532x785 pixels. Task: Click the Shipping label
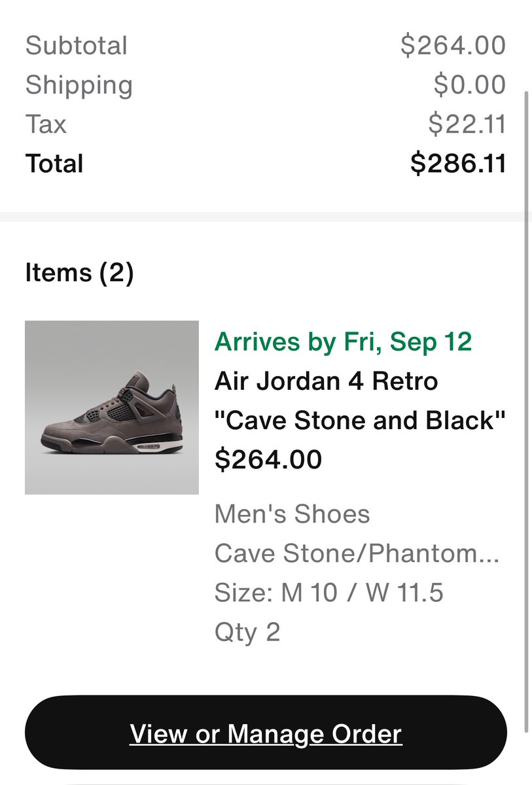point(79,85)
